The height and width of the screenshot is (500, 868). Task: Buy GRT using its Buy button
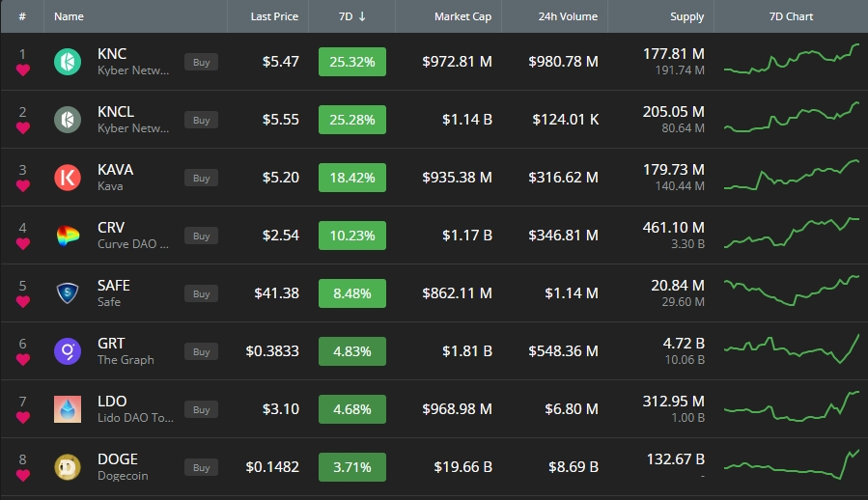pyautogui.click(x=201, y=351)
